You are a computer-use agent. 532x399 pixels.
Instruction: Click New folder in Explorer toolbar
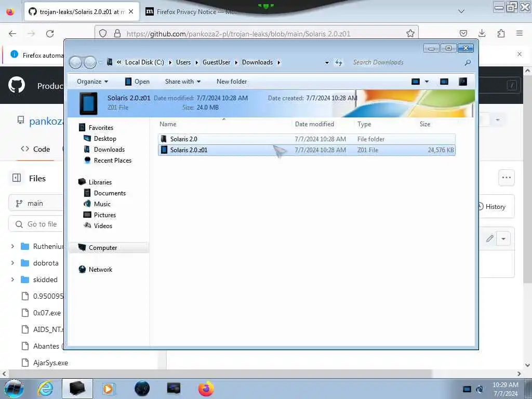pyautogui.click(x=232, y=82)
